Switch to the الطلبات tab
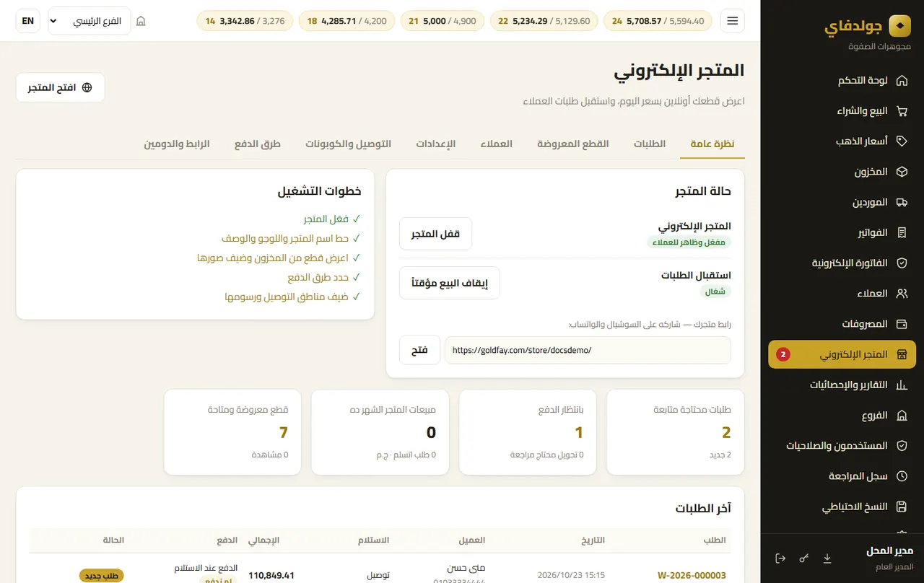The height and width of the screenshot is (583, 924). (x=650, y=144)
